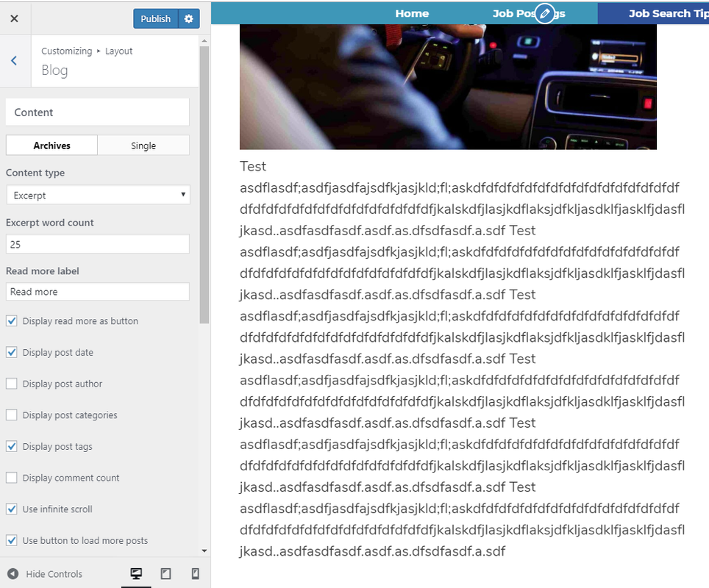Screen dimensions: 709x588
Task: Select the Archives tab
Action: tap(52, 146)
